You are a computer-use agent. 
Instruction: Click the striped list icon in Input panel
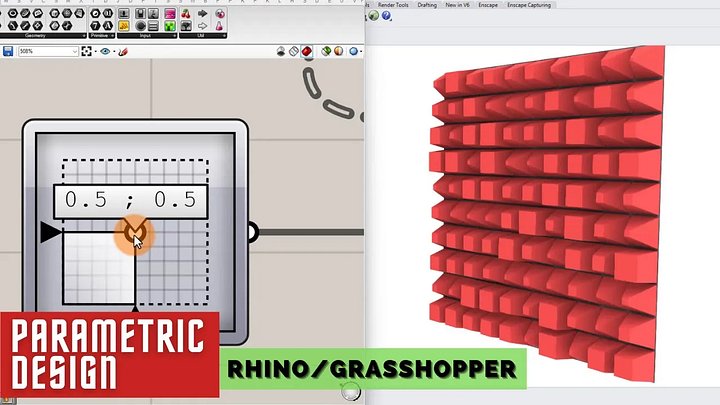pyautogui.click(x=153, y=26)
